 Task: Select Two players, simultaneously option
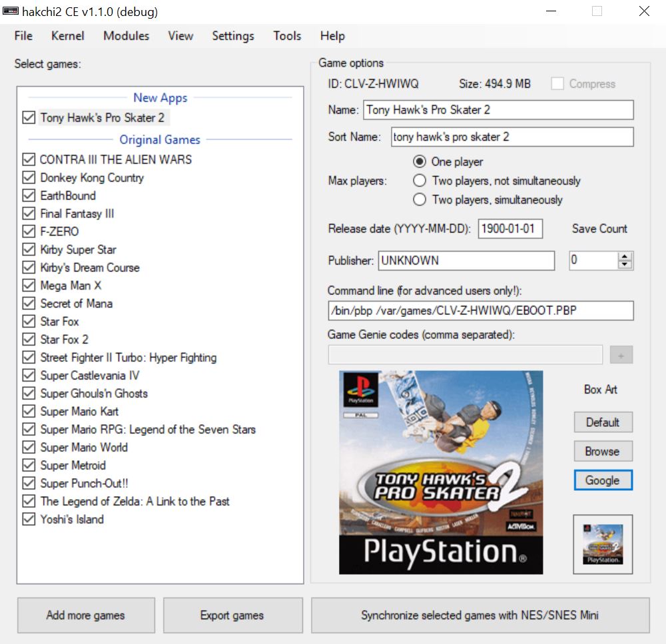[419, 199]
